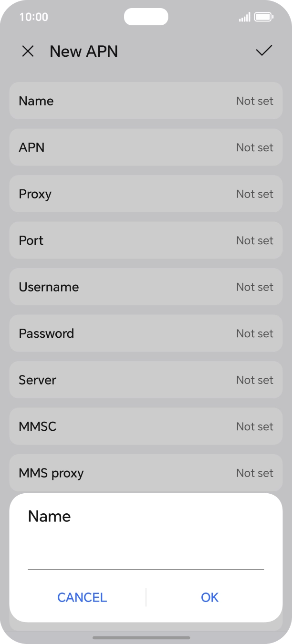This screenshot has width=292, height=644.
Task: Tap the signal strength indicator
Action: (245, 17)
